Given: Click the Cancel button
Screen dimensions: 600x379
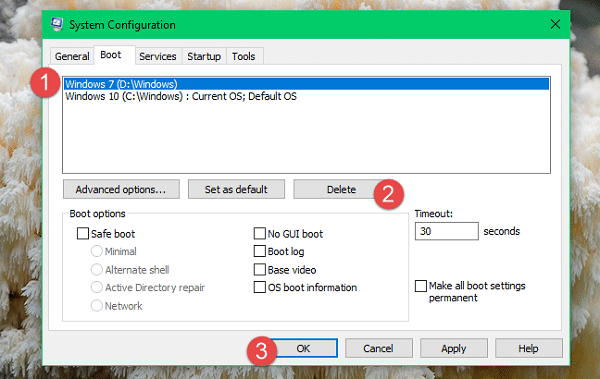Looking at the screenshot, I should point(378,348).
